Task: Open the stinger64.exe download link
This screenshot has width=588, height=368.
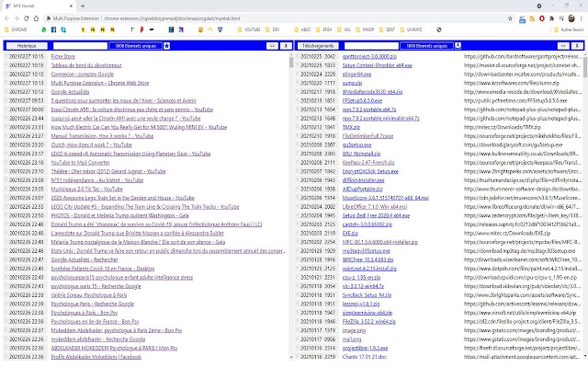Action: (356, 75)
